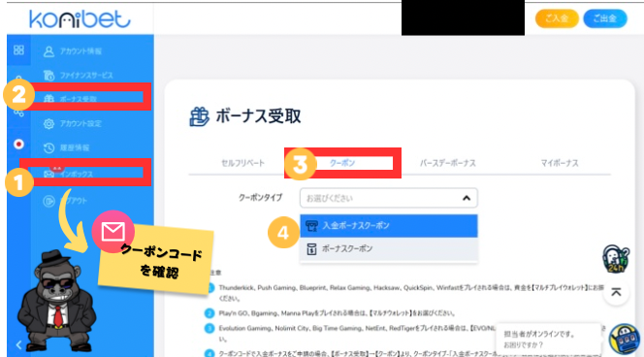
Task: Open the dashboard grid icon in sidebar
Action: [x=18, y=50]
